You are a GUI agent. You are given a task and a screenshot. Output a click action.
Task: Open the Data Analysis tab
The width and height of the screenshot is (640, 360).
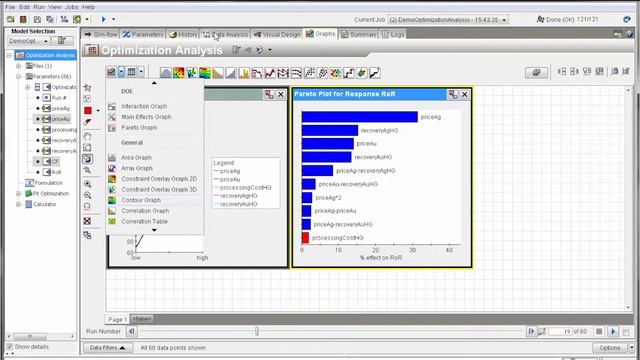click(225, 34)
